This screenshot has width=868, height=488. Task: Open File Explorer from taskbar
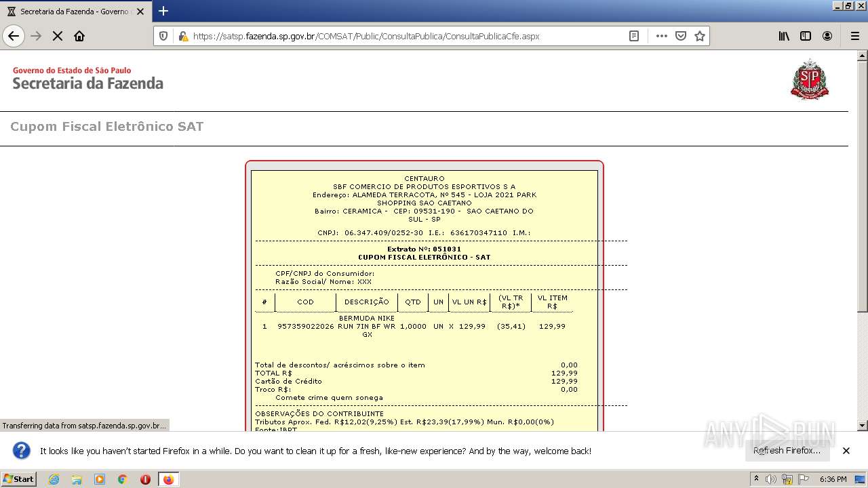[77, 479]
